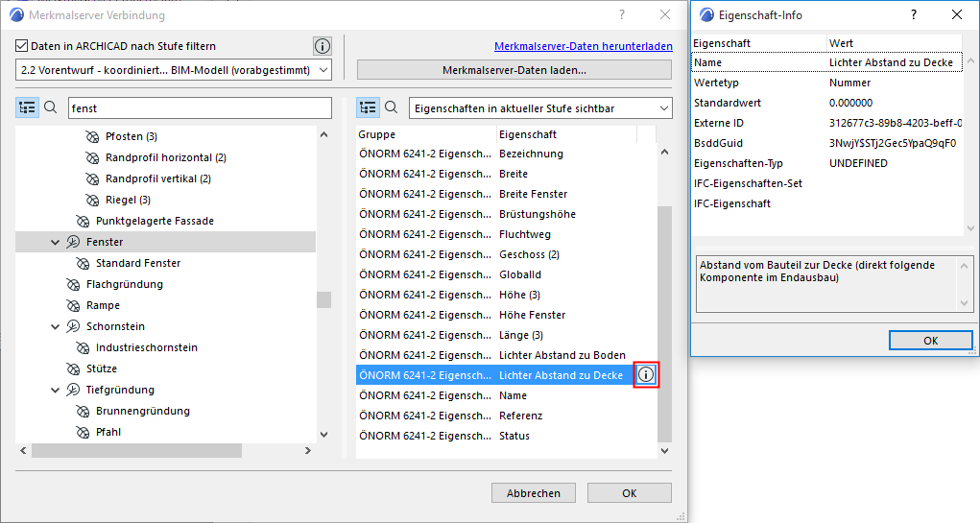Screen dimensions: 980x523
Task: Select the Geschoss (2) property row
Action: 506,254
